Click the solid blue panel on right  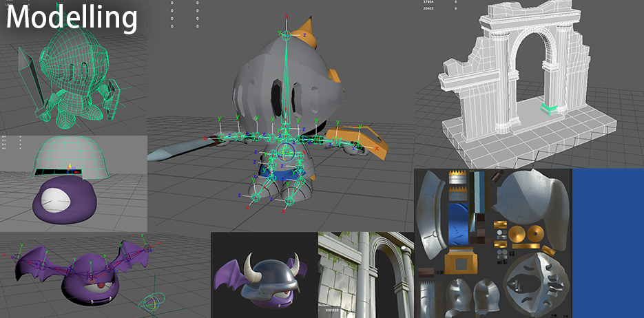[607, 242]
